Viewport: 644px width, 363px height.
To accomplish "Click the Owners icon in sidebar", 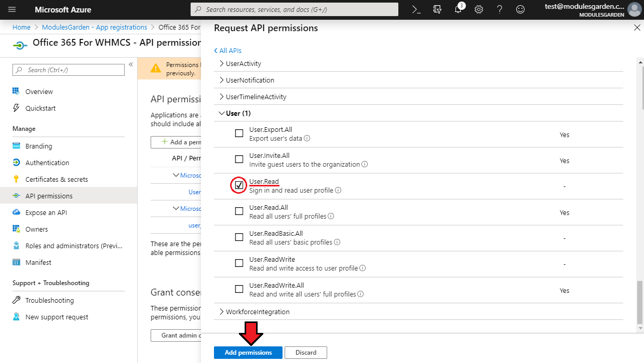I will coord(16,229).
